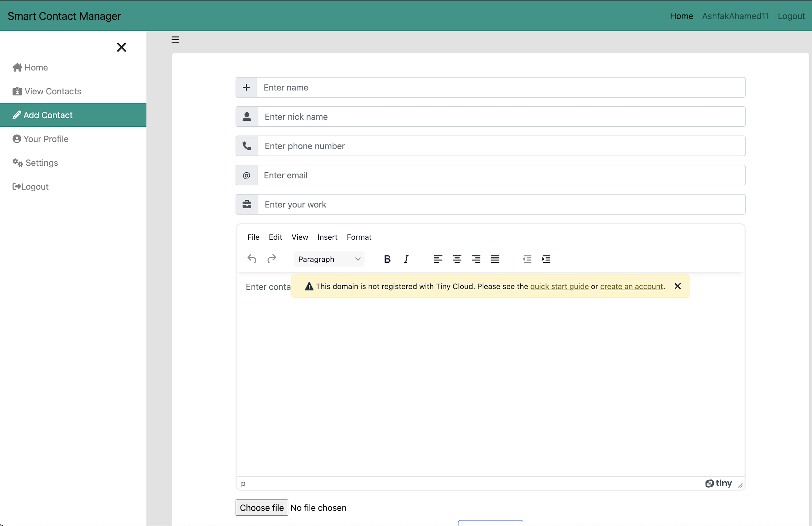
Task: Select Add Contact in the sidebar
Action: pyautogui.click(x=48, y=115)
